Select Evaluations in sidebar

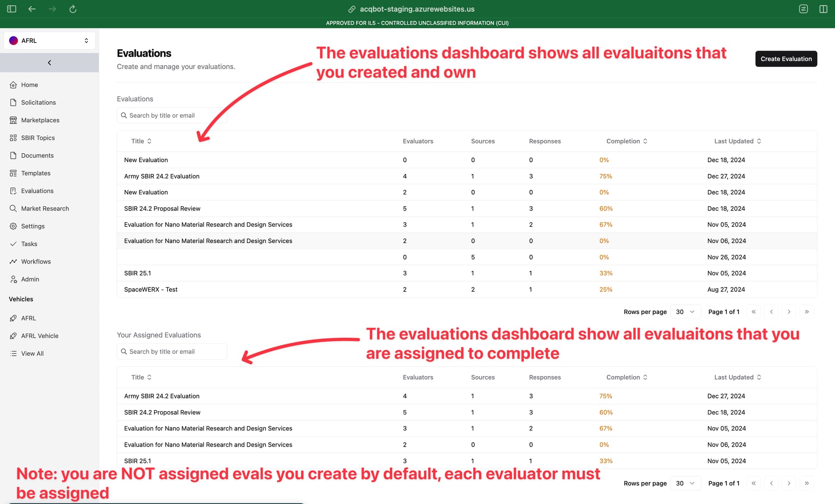click(37, 191)
